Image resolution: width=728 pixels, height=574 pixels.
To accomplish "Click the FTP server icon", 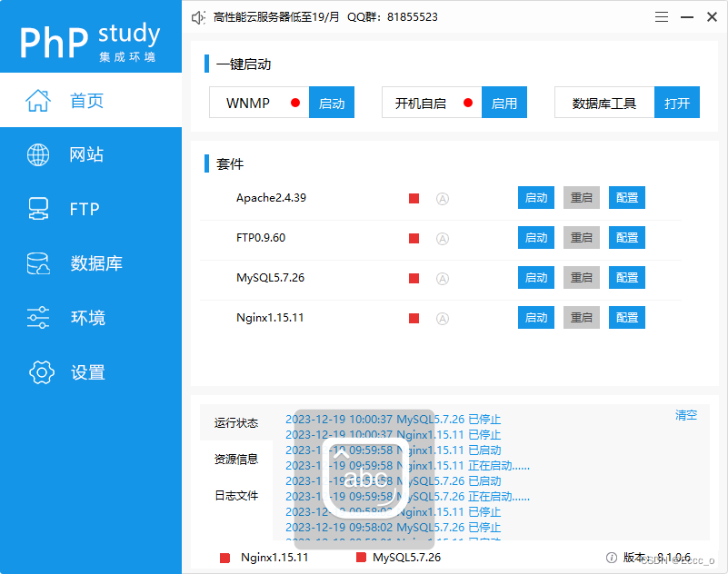I will pyautogui.click(x=38, y=209).
